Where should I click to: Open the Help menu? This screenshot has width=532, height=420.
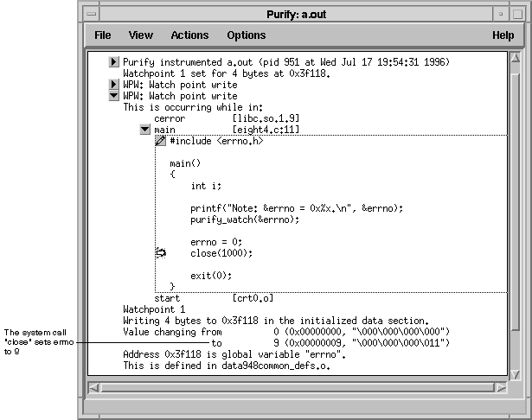pyautogui.click(x=503, y=35)
